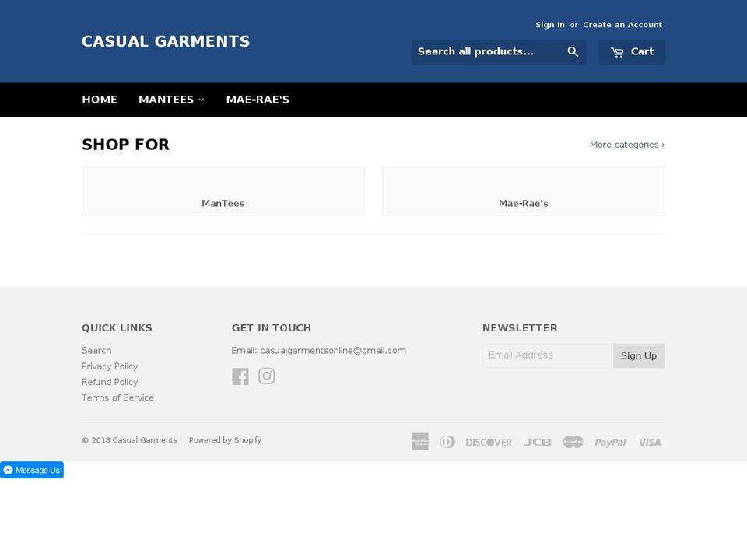Click the American Express payment icon
This screenshot has height=560, width=747.
tap(420, 442)
